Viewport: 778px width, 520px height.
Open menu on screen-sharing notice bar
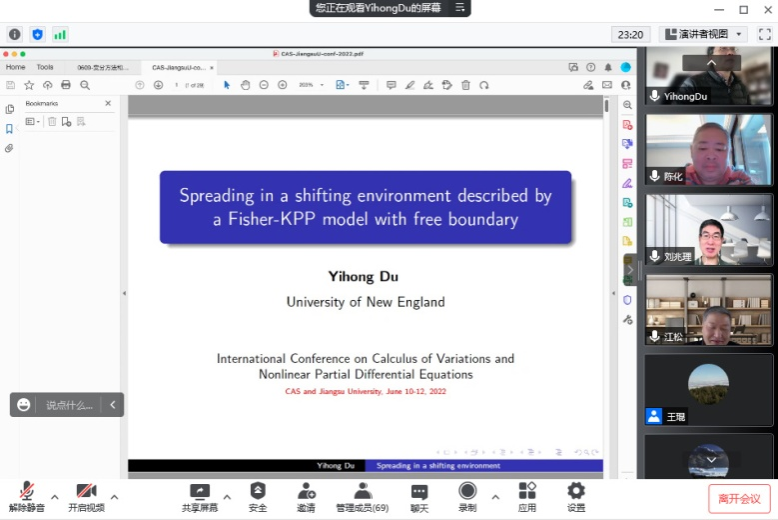click(460, 8)
